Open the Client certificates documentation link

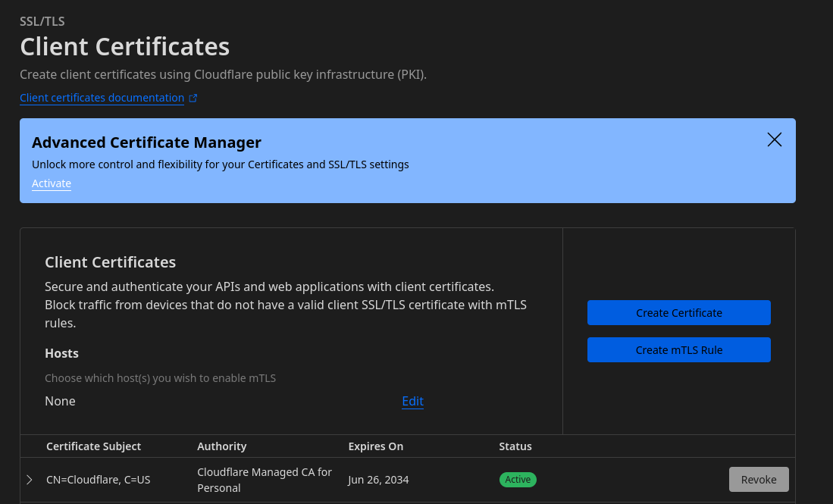tap(102, 98)
